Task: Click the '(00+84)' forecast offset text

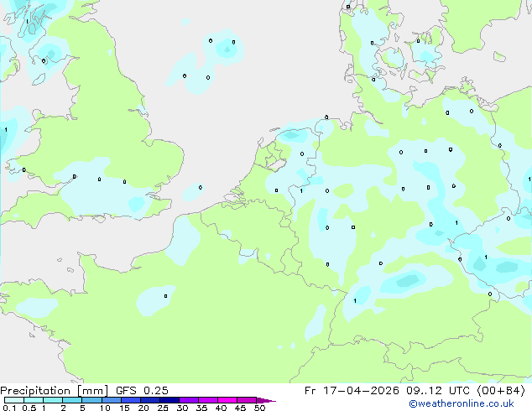Action: point(501,391)
